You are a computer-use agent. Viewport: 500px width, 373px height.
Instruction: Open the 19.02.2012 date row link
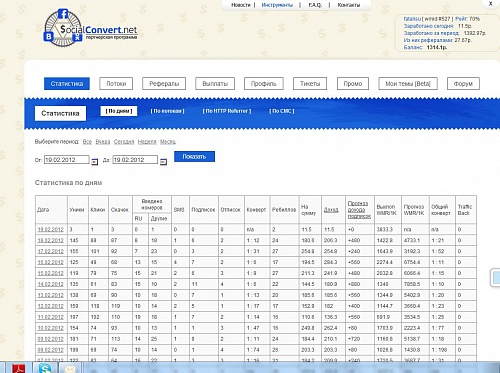point(50,230)
